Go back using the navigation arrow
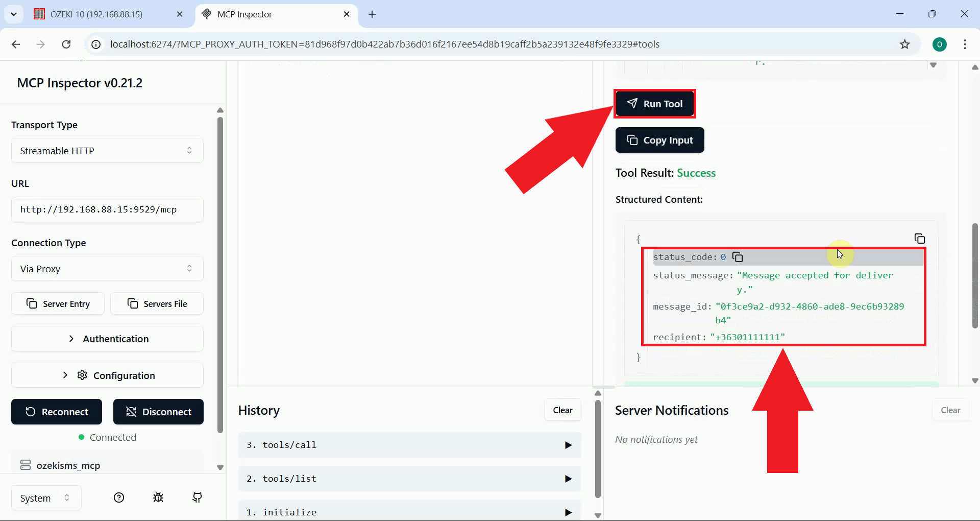Screen dimensions: 980x521 pos(16,44)
